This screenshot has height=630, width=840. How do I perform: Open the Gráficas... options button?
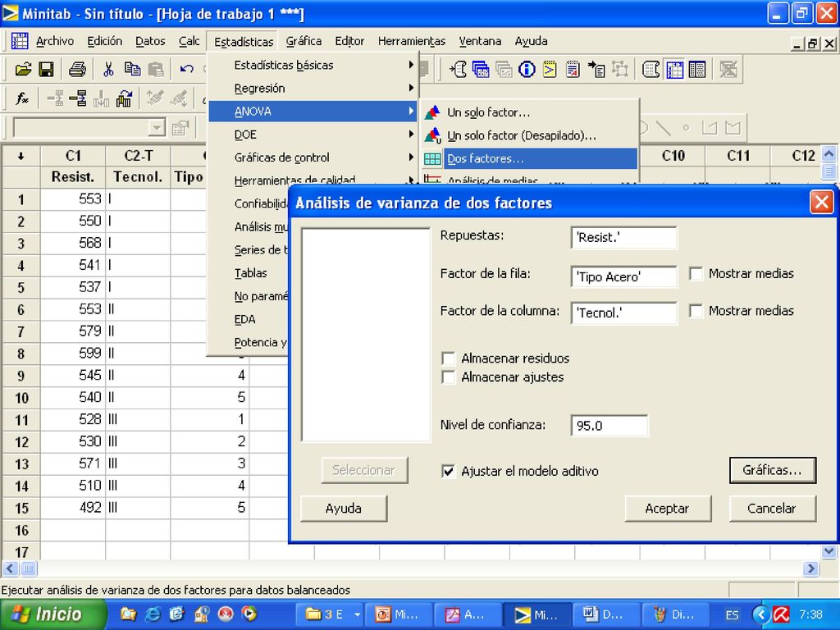click(x=773, y=470)
